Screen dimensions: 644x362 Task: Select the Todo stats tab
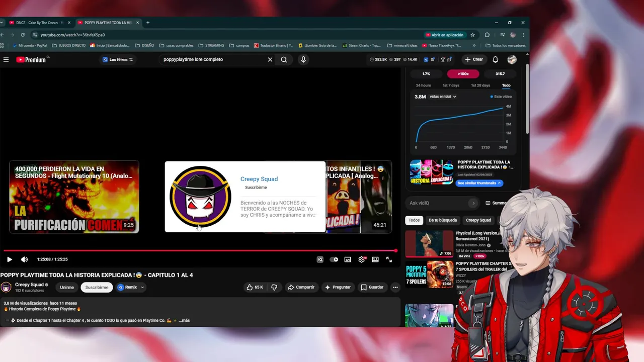coord(506,85)
